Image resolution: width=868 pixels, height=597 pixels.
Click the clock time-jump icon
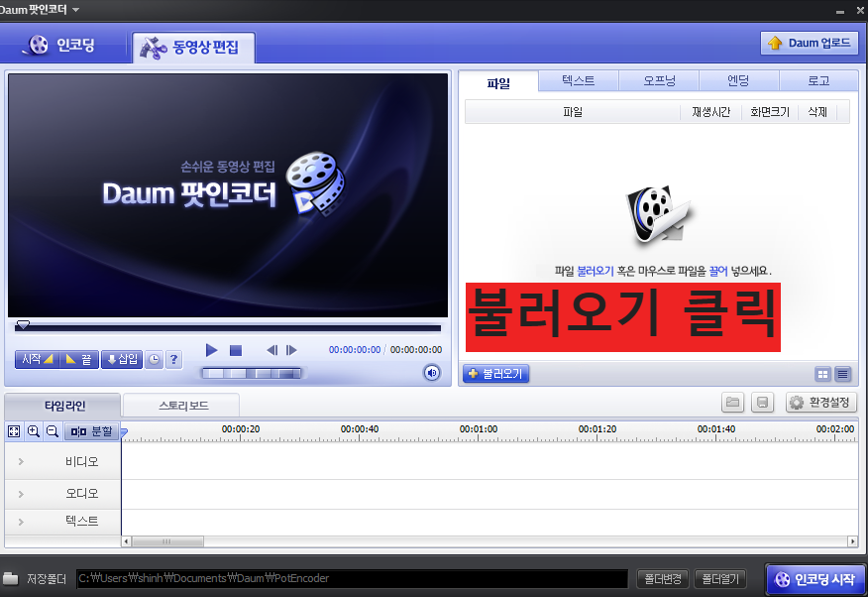[x=154, y=359]
